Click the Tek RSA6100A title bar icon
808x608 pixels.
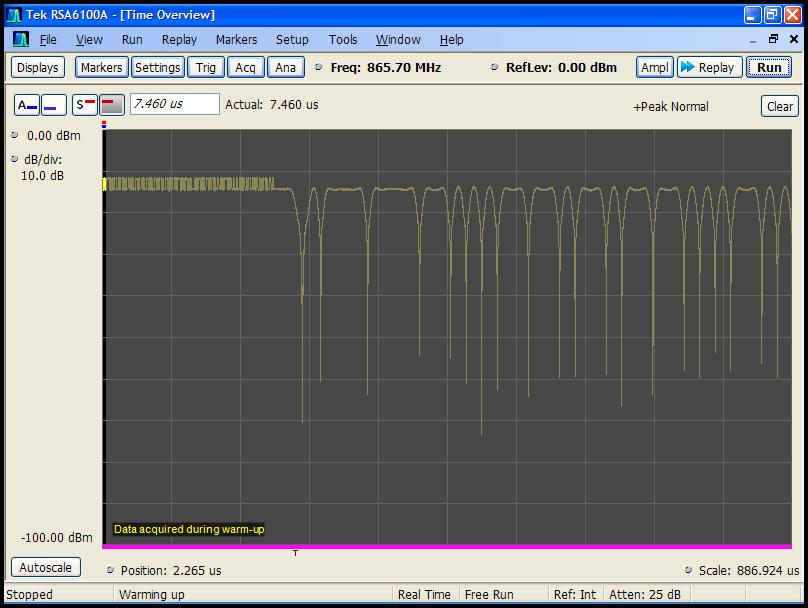pos(14,15)
